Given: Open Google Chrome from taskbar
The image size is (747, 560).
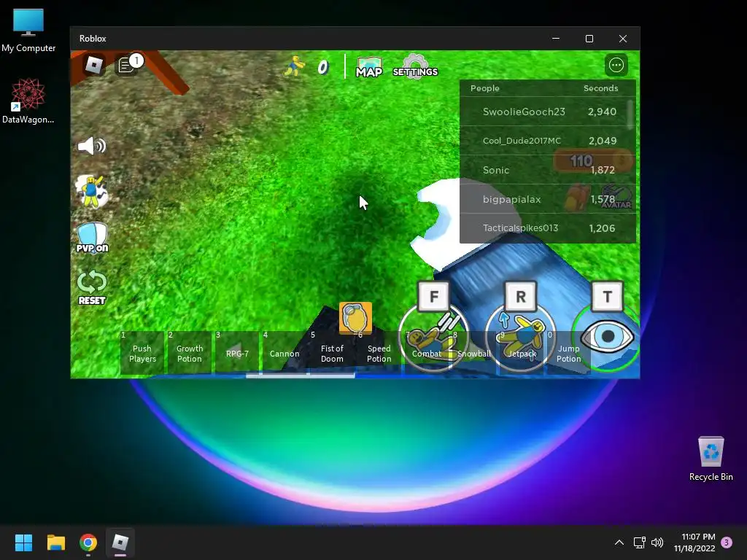Looking at the screenshot, I should click(88, 542).
